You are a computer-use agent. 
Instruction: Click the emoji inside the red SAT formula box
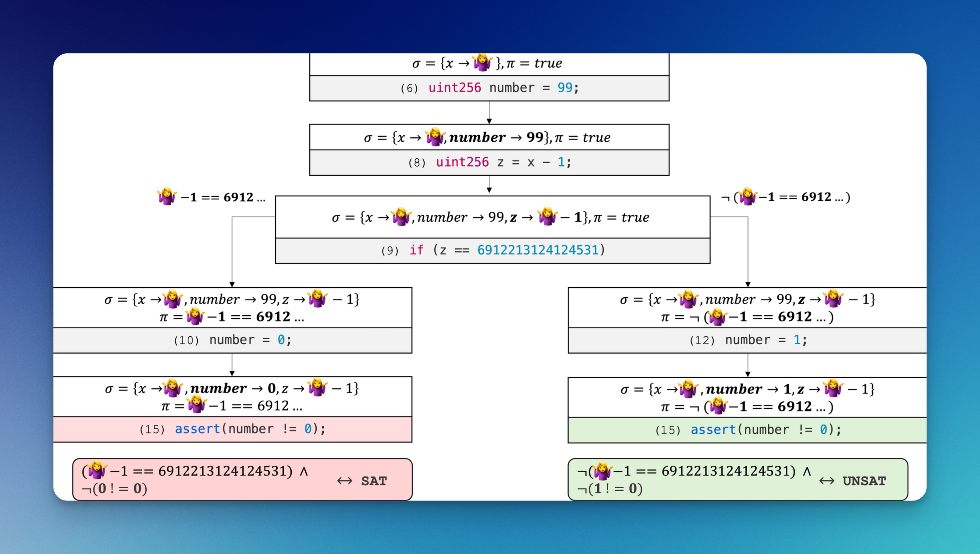coord(97,471)
